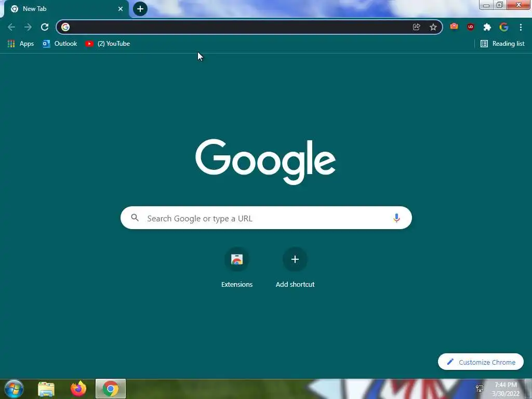Image resolution: width=532 pixels, height=399 pixels.
Task: Go forward with the forward arrow
Action: pos(28,27)
